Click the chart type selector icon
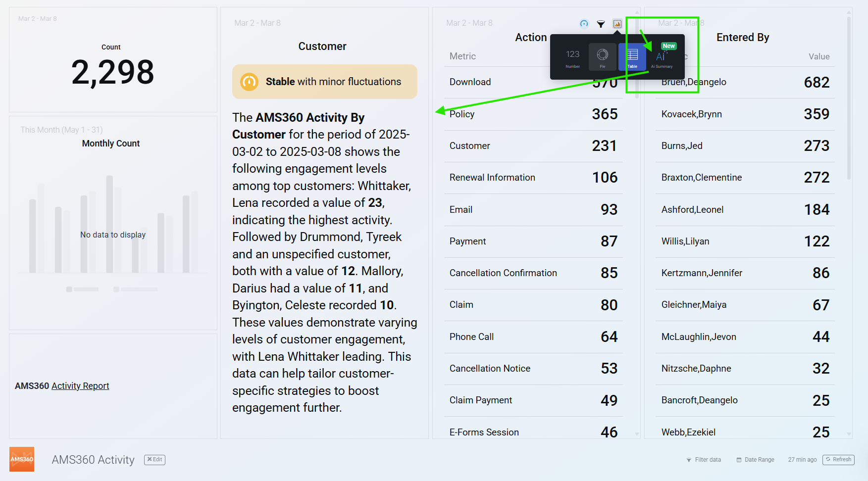 (617, 24)
